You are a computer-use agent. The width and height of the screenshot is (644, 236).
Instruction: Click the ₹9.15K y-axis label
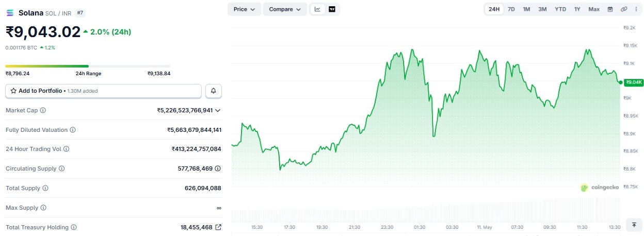coord(632,45)
